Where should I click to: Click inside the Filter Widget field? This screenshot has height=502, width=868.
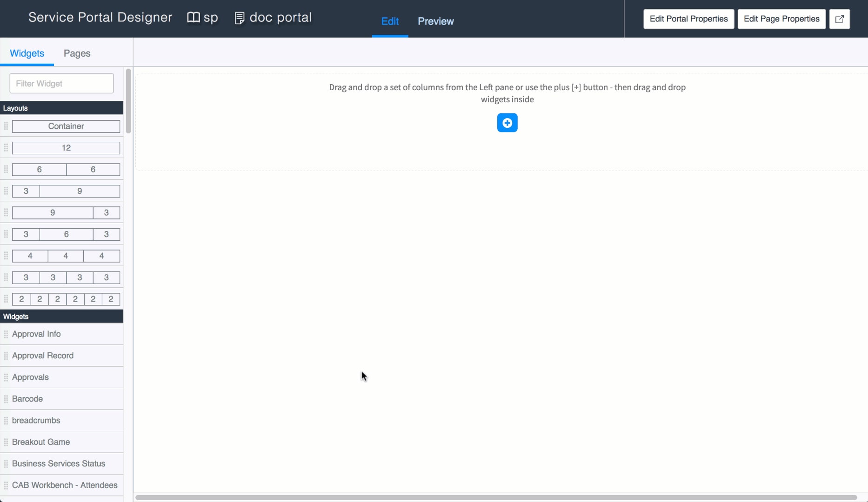pos(61,83)
